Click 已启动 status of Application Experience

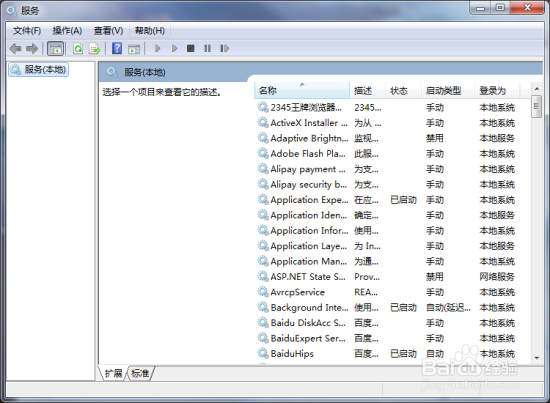[403, 200]
